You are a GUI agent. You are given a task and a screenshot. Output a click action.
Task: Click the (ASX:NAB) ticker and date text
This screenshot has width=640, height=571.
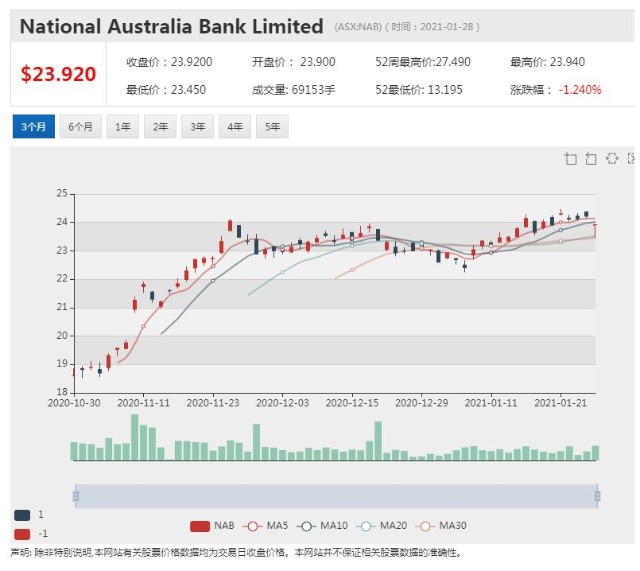click(407, 27)
